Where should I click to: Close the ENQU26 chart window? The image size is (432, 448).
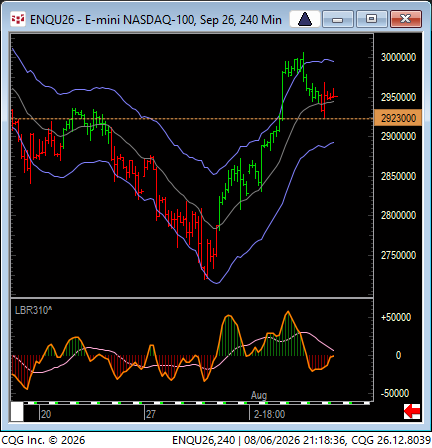(405, 19)
